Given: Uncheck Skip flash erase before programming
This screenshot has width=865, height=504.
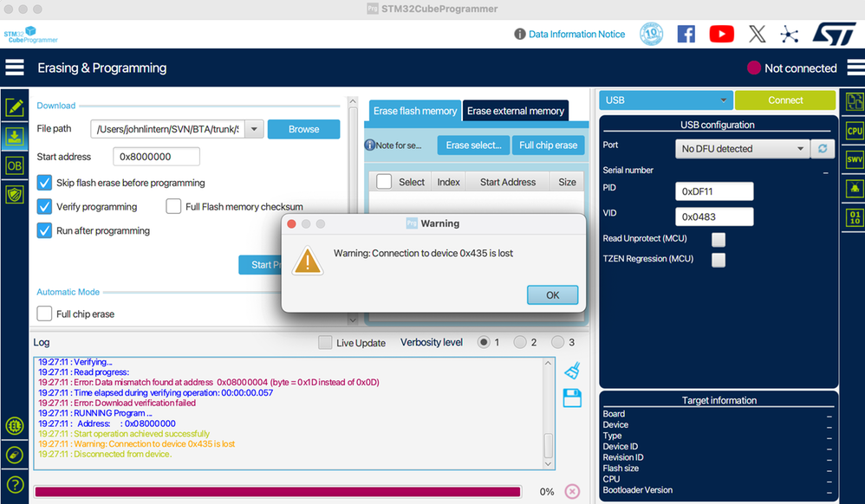Looking at the screenshot, I should click(42, 183).
